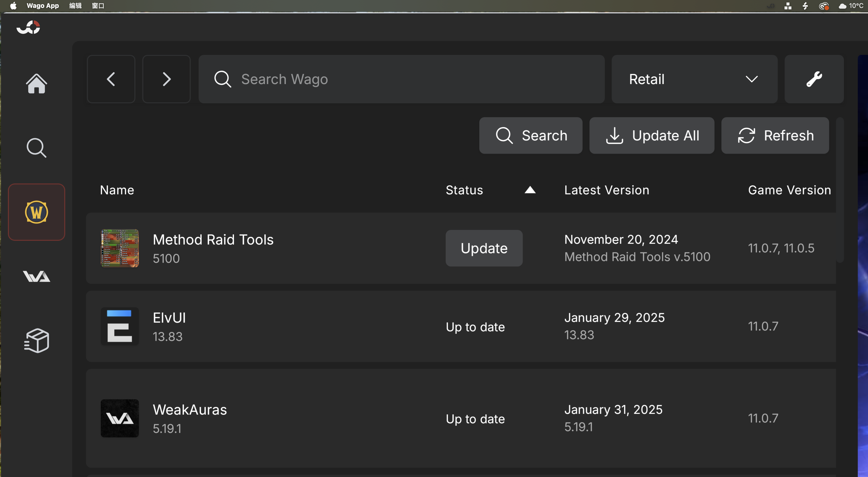Click the January 31, 2025 date

[x=613, y=410]
